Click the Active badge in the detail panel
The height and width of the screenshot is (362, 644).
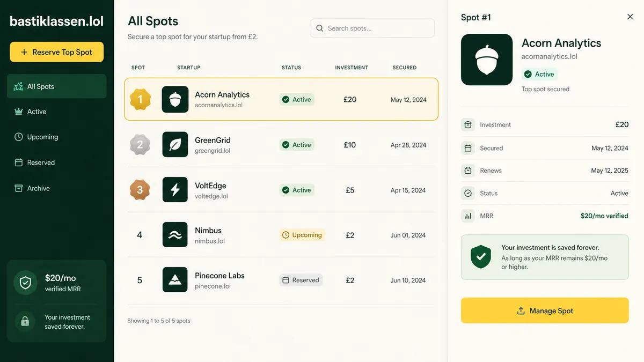[540, 74]
